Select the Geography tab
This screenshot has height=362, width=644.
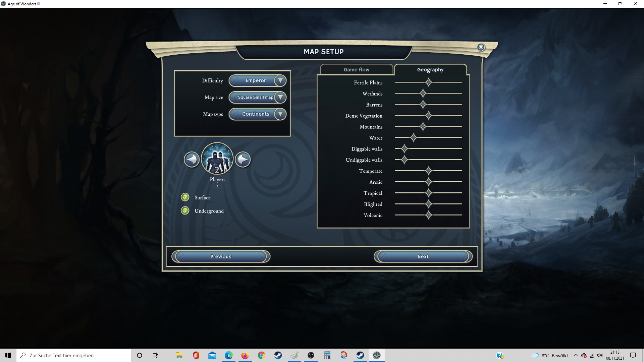click(x=430, y=69)
